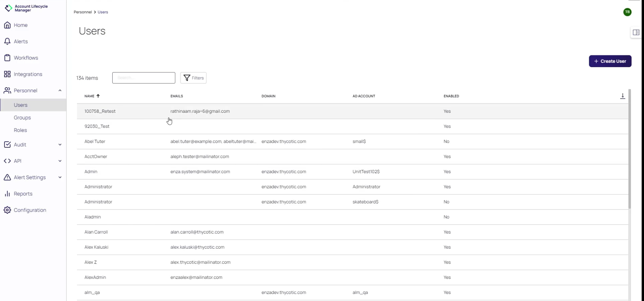This screenshot has width=644, height=301.
Task: Click the Alerts bell icon
Action: [7, 42]
